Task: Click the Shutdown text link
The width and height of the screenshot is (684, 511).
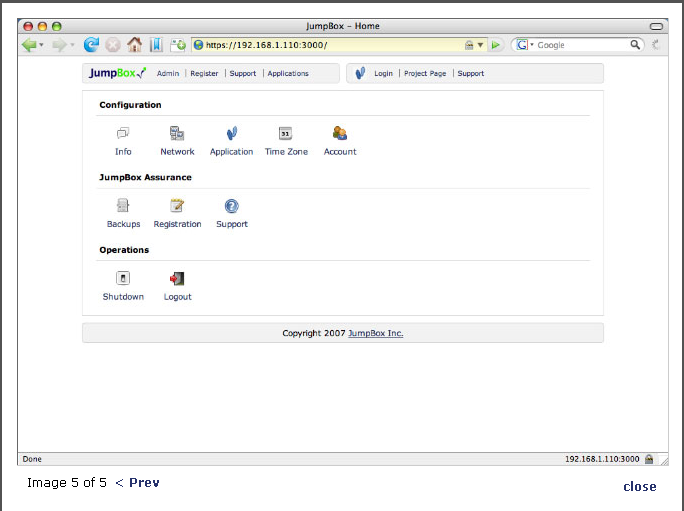Action: [x=123, y=296]
